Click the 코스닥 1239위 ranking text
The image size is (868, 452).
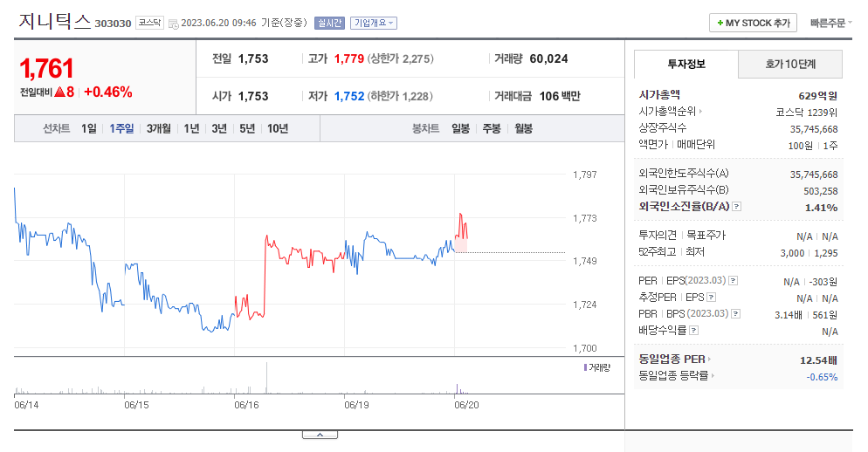click(807, 113)
